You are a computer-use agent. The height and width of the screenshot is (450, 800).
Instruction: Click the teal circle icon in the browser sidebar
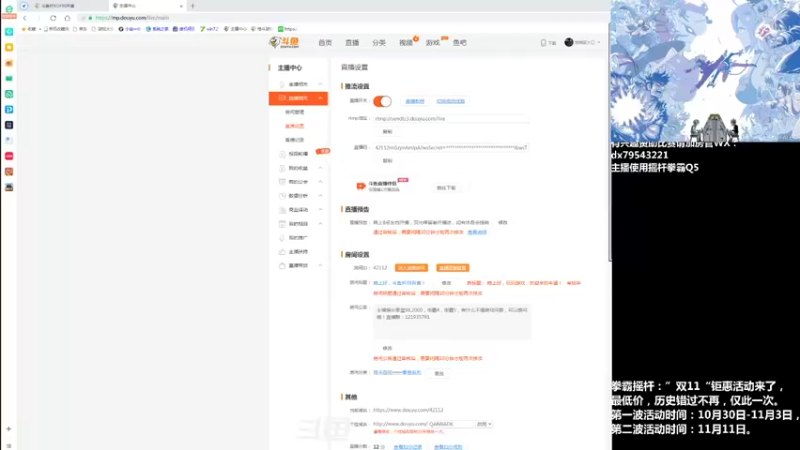click(9, 32)
